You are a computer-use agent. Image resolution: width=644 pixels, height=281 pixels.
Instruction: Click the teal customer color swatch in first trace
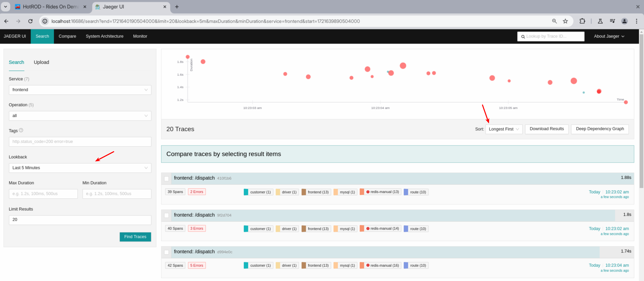246,192
